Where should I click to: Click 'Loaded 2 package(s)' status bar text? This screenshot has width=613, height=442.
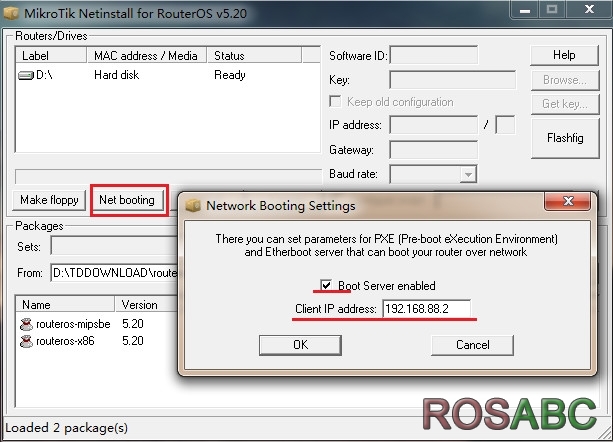[66, 428]
